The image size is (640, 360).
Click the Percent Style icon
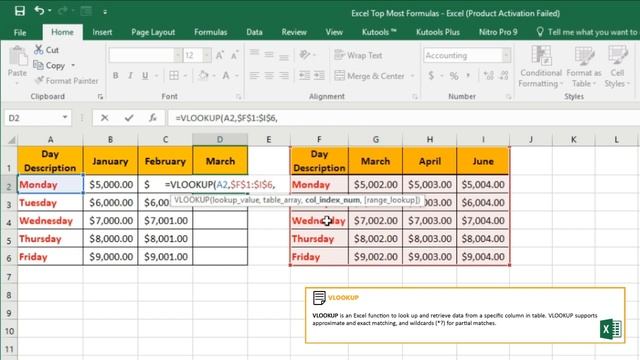pyautogui.click(x=454, y=76)
